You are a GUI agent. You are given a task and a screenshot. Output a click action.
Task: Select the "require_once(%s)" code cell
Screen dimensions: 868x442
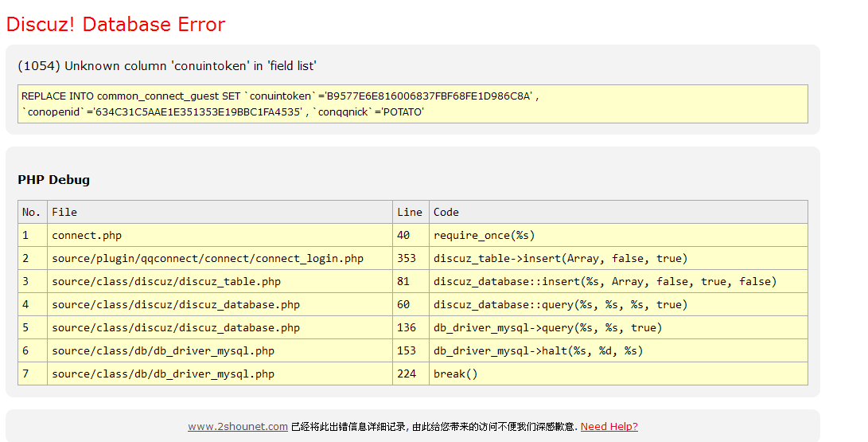pyautogui.click(x=484, y=235)
